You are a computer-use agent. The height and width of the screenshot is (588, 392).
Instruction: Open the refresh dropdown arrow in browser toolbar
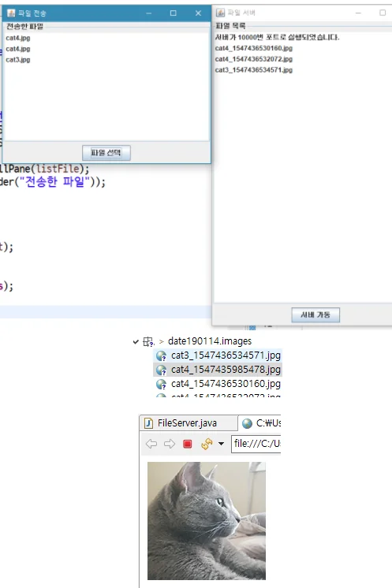222,444
